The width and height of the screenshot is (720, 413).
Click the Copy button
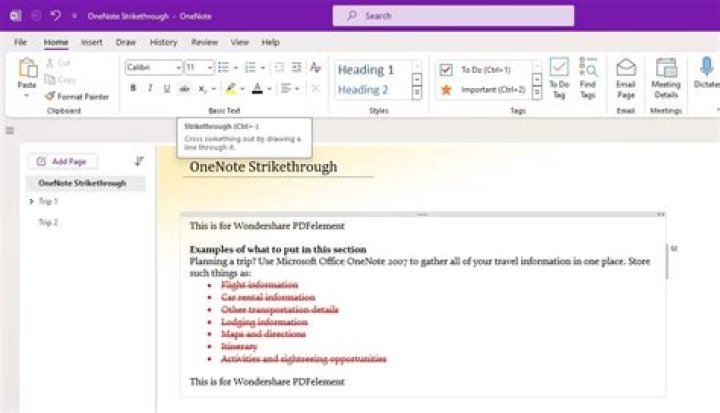pyautogui.click(x=60, y=80)
